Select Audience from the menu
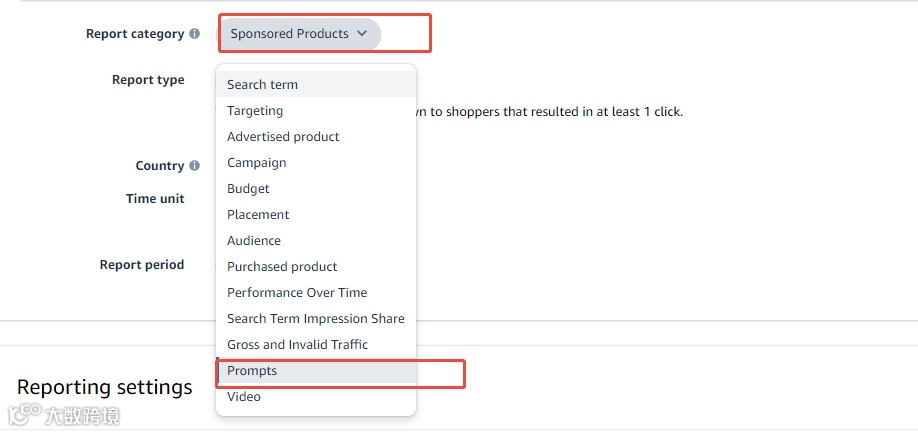918x433 pixels. click(254, 241)
